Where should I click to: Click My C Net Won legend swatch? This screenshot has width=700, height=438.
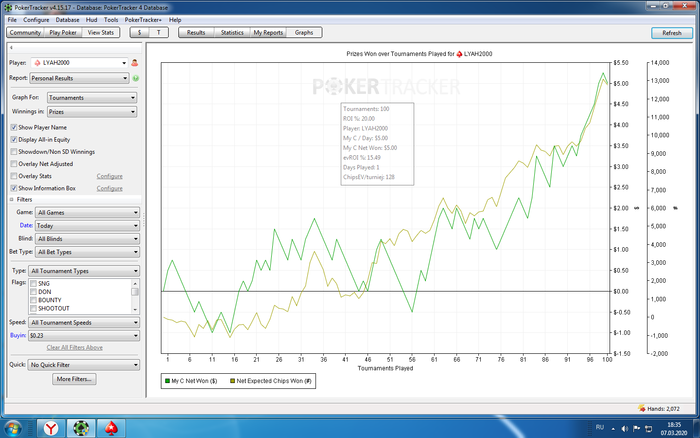point(167,381)
